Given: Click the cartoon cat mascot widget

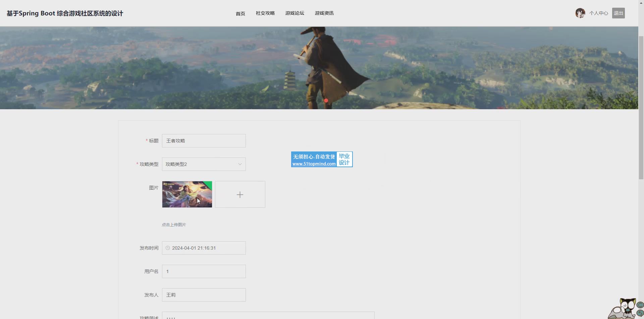Looking at the screenshot, I should point(626,308).
